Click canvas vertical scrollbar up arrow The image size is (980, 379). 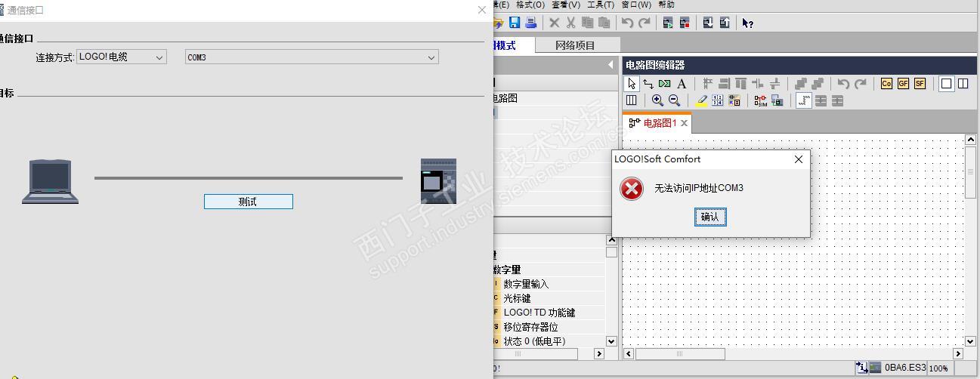click(971, 140)
